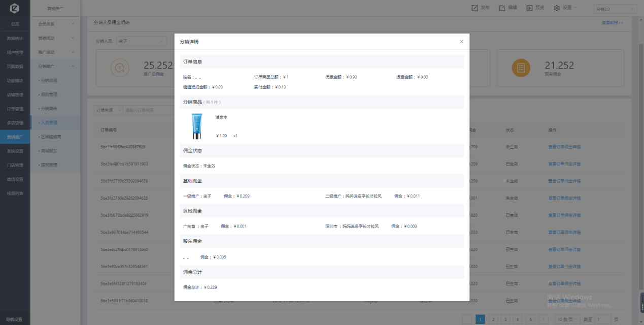Click the 跳至 page number input field
This screenshot has height=325, width=644.
coord(603,319)
